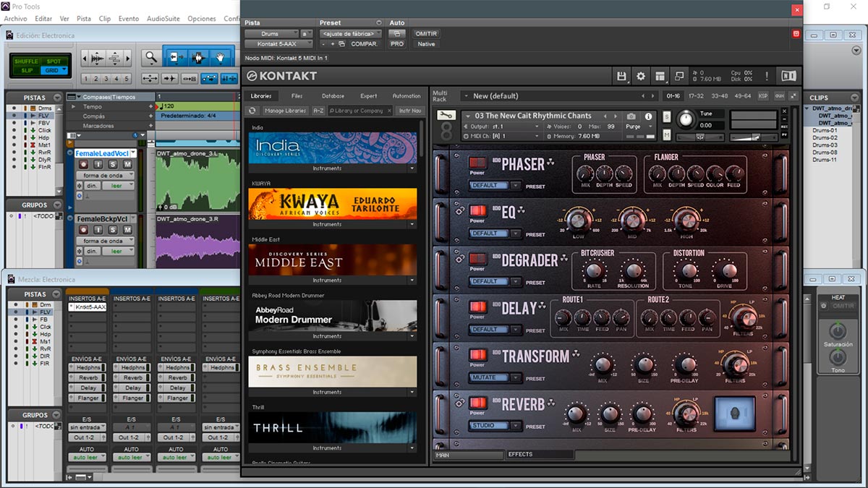Click the aux button in Multi Rack header

click(779, 95)
